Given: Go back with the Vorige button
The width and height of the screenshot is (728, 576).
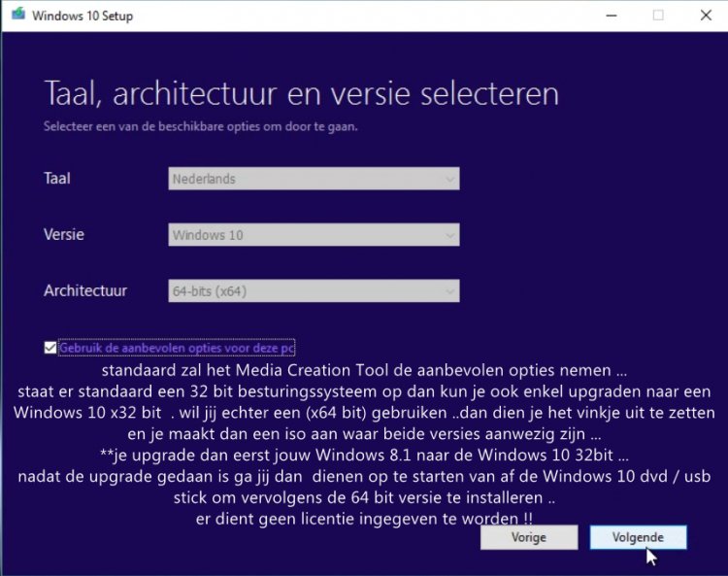Looking at the screenshot, I should (528, 537).
